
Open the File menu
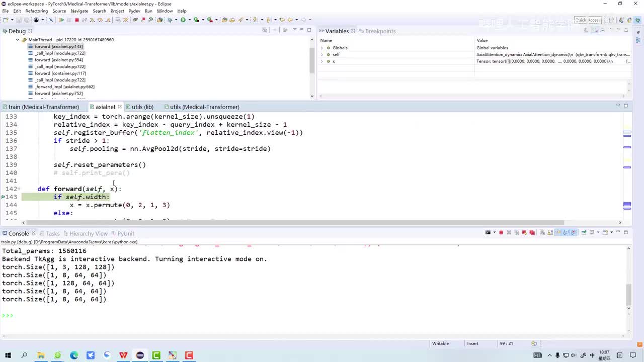(6, 11)
